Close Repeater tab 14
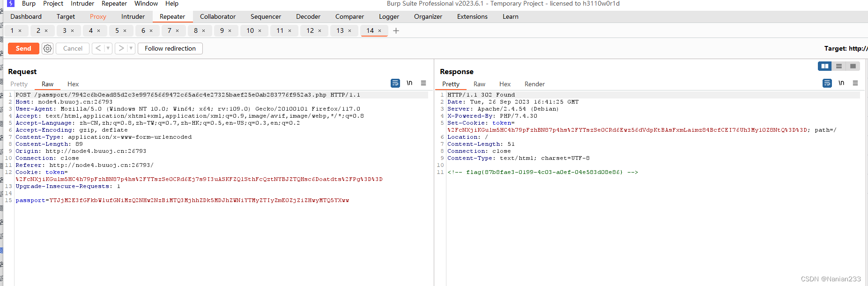 point(380,31)
